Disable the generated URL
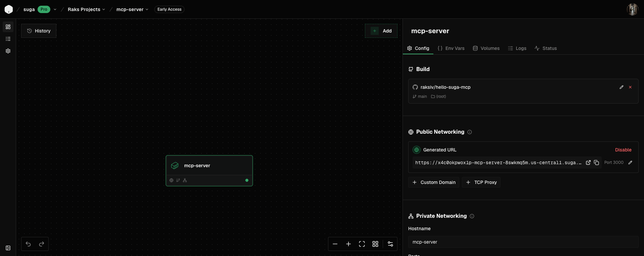Screen dimensions: 644x256 point(623,150)
